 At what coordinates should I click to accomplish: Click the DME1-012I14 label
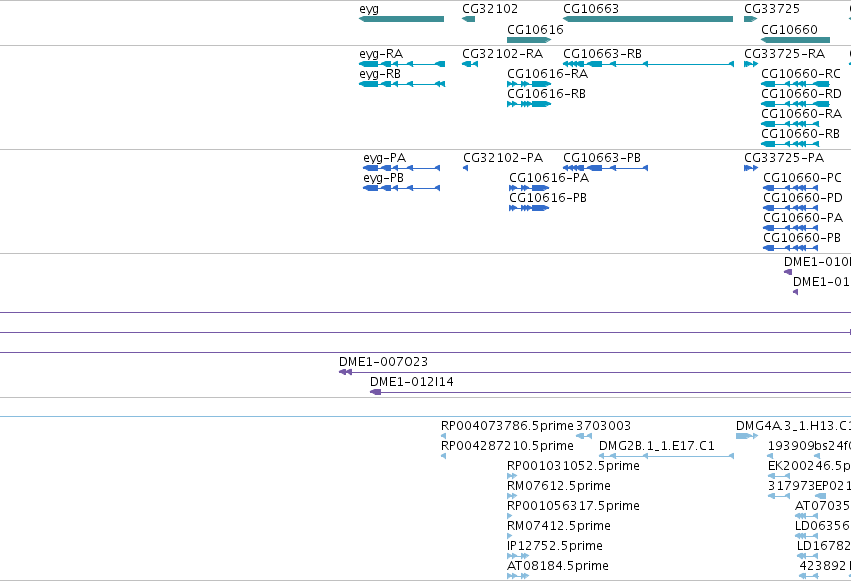[x=412, y=382]
